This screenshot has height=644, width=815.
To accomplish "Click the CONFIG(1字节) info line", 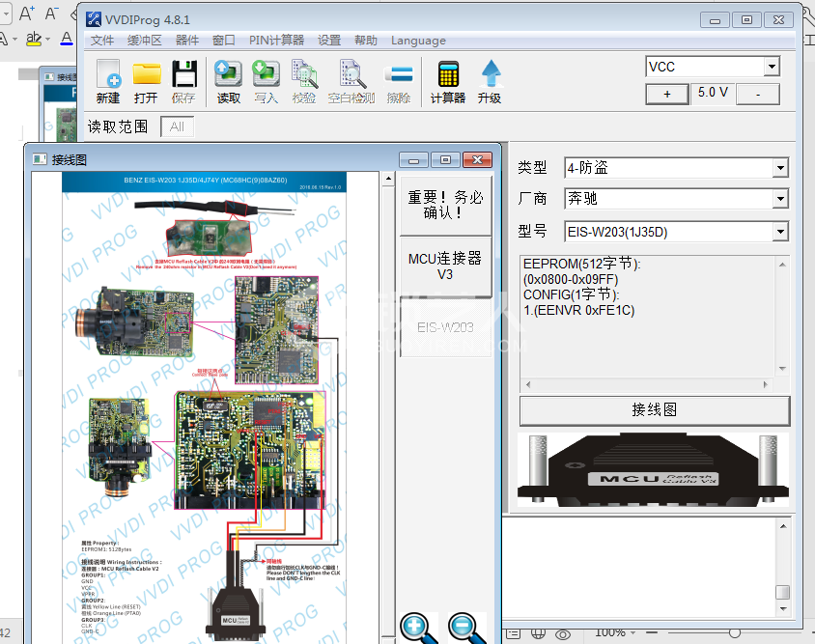I will pos(572,294).
